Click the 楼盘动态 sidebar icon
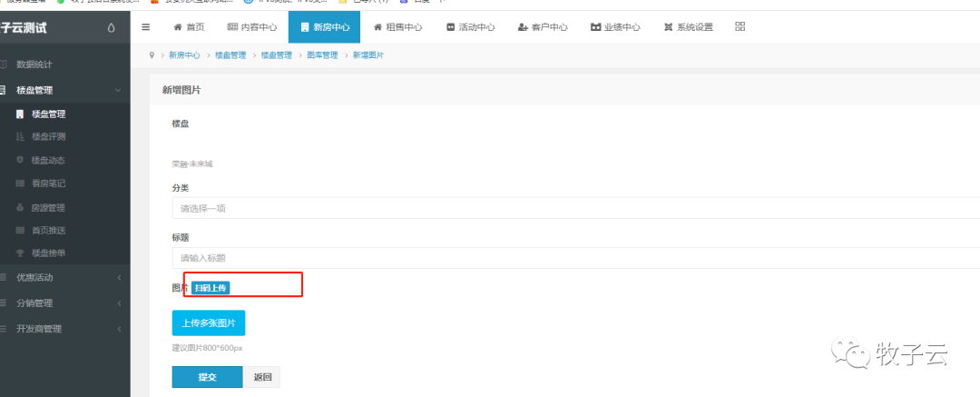This screenshot has width=980, height=397. pyautogui.click(x=20, y=160)
